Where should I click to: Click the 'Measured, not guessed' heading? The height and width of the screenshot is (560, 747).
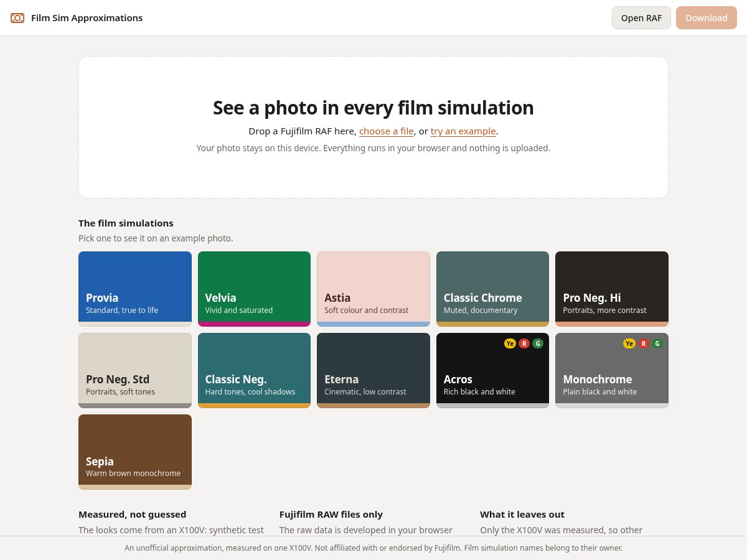pyautogui.click(x=133, y=515)
